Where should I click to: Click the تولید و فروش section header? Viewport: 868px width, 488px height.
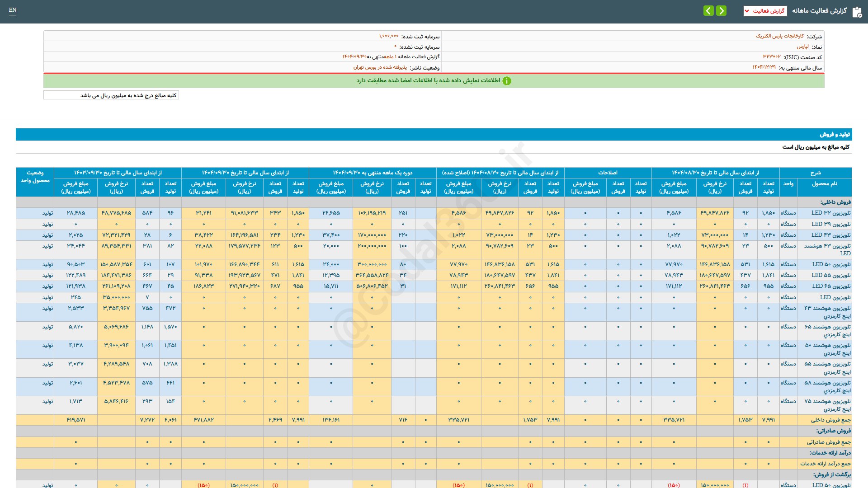click(835, 135)
